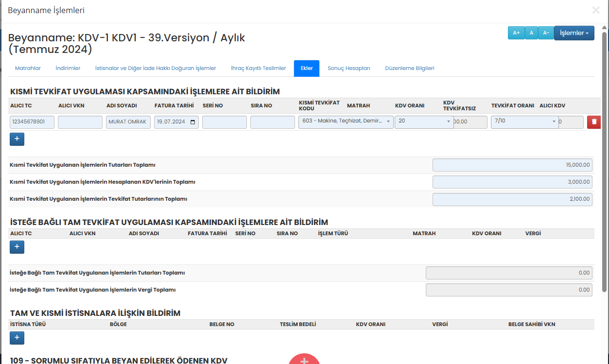
Task: Delete the partial withholding row with trash icon
Action: tap(593, 122)
